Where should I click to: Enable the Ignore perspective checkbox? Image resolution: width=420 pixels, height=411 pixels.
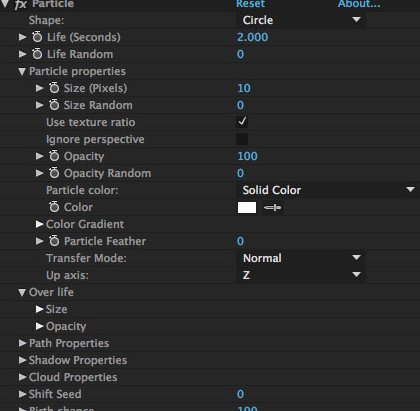coord(242,139)
